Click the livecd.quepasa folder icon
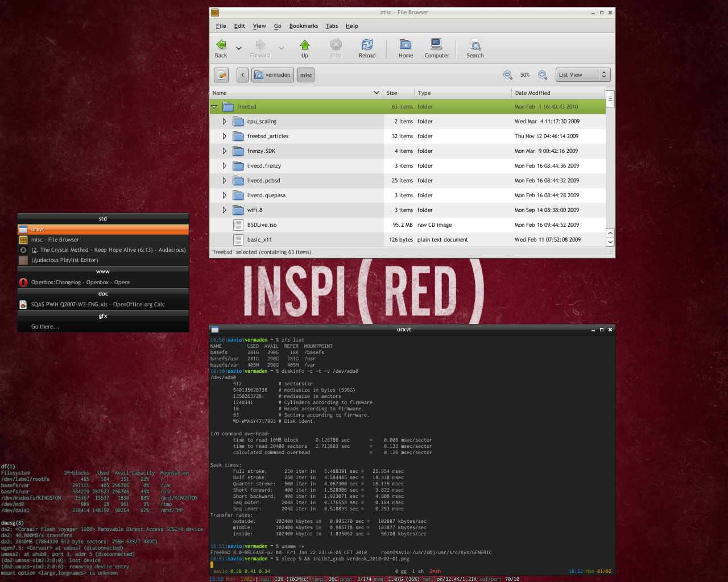Screen dimensions: 728x582 coord(238,196)
